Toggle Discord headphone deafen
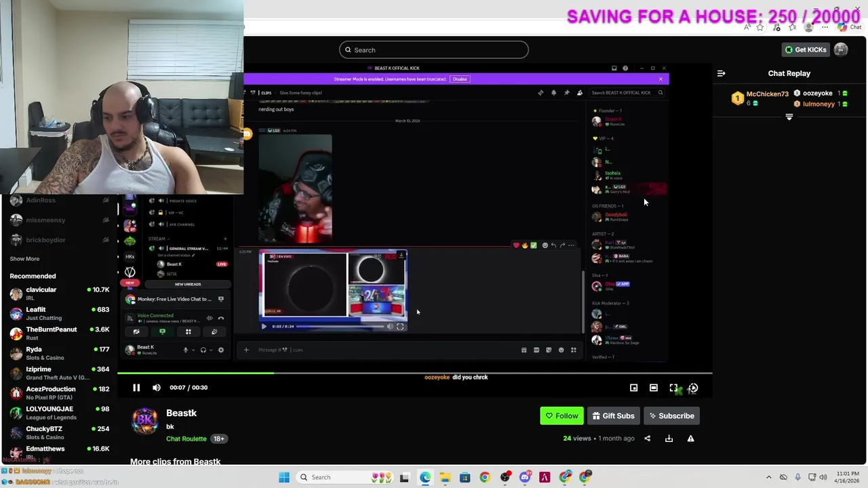Screen dimensions: 868x488 point(203,350)
